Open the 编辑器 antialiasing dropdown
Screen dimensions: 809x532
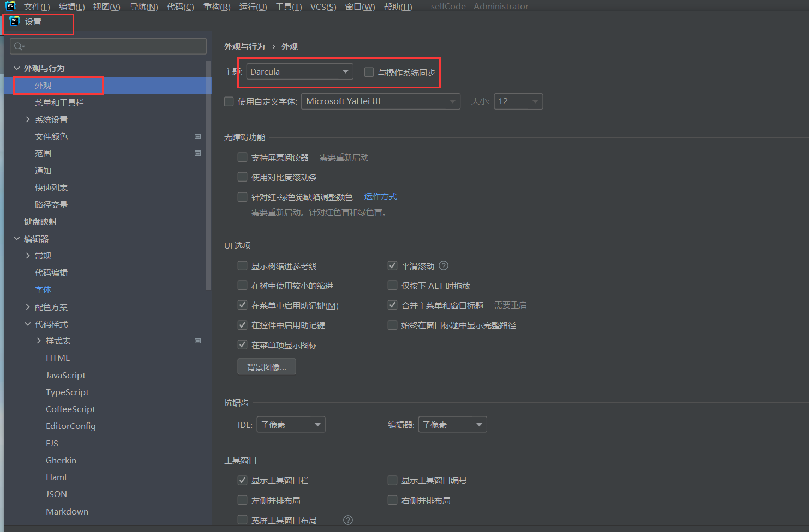click(452, 425)
